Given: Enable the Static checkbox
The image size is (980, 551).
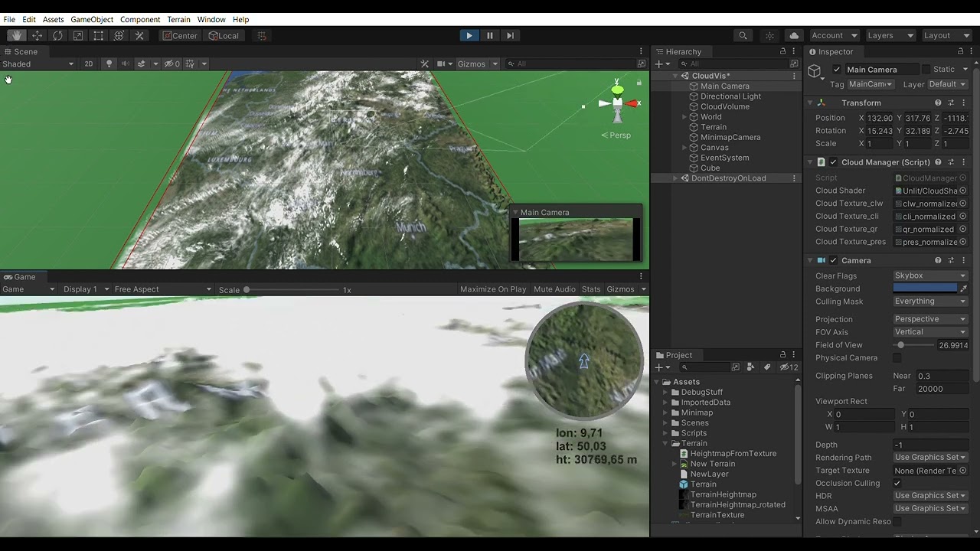Looking at the screenshot, I should pyautogui.click(x=926, y=70).
